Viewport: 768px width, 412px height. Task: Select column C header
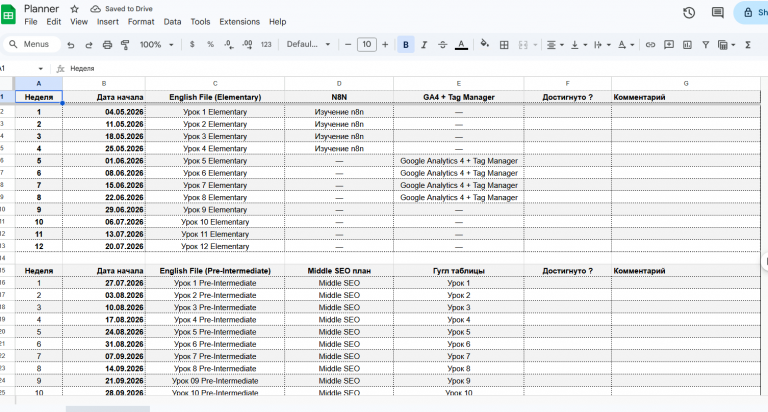pyautogui.click(x=215, y=83)
